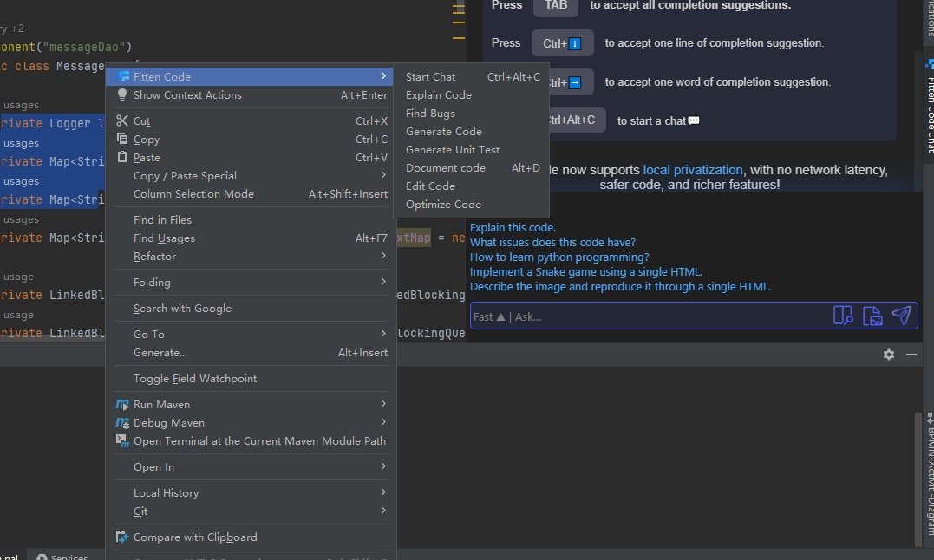Select Edit Code in submenu

coord(471,186)
